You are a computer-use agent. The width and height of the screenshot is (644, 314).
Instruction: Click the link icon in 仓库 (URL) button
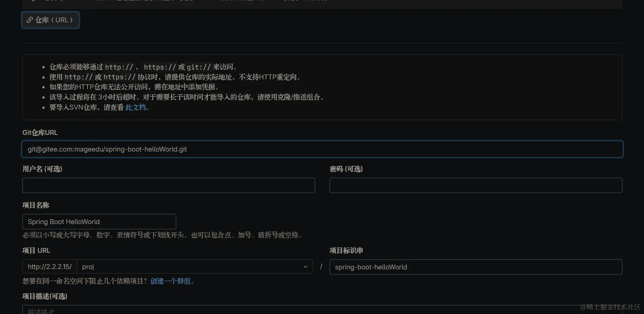coord(30,20)
